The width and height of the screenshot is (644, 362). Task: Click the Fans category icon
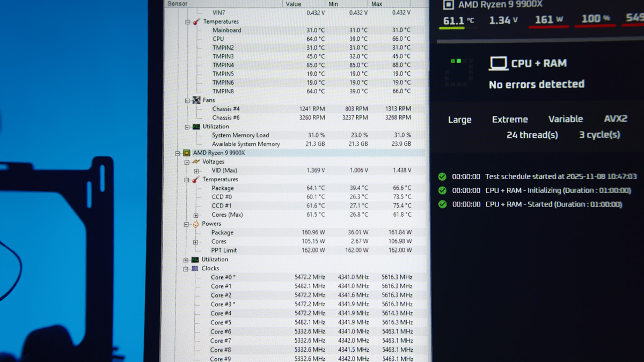pyautogui.click(x=196, y=100)
